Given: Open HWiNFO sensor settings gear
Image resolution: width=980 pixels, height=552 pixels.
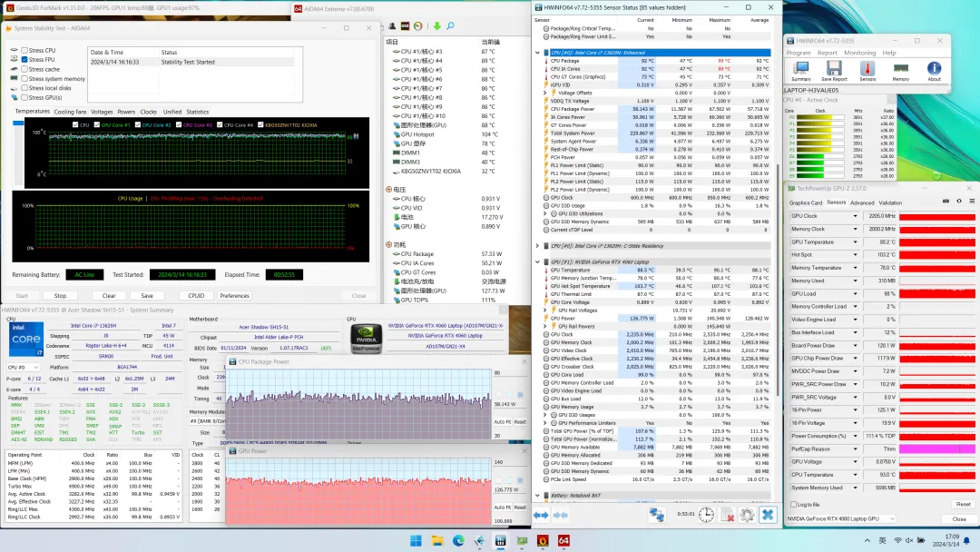Looking at the screenshot, I should tap(747, 515).
